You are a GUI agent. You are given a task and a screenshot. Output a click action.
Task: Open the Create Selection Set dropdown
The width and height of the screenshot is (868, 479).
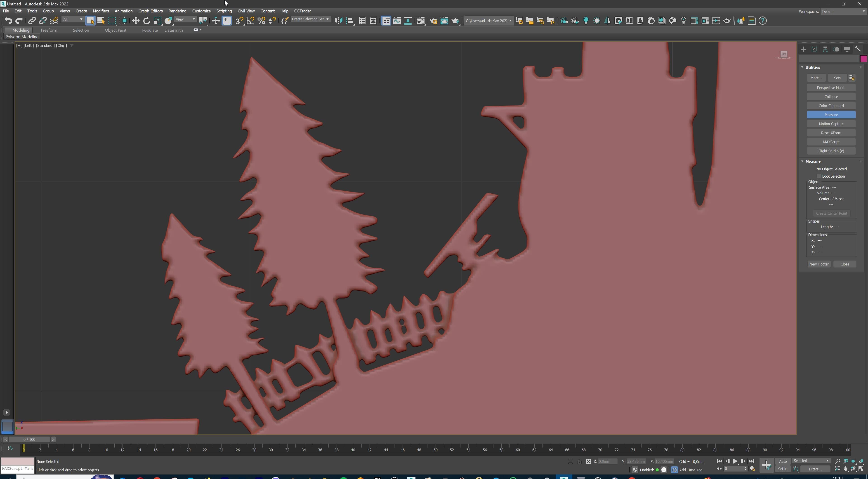click(310, 19)
